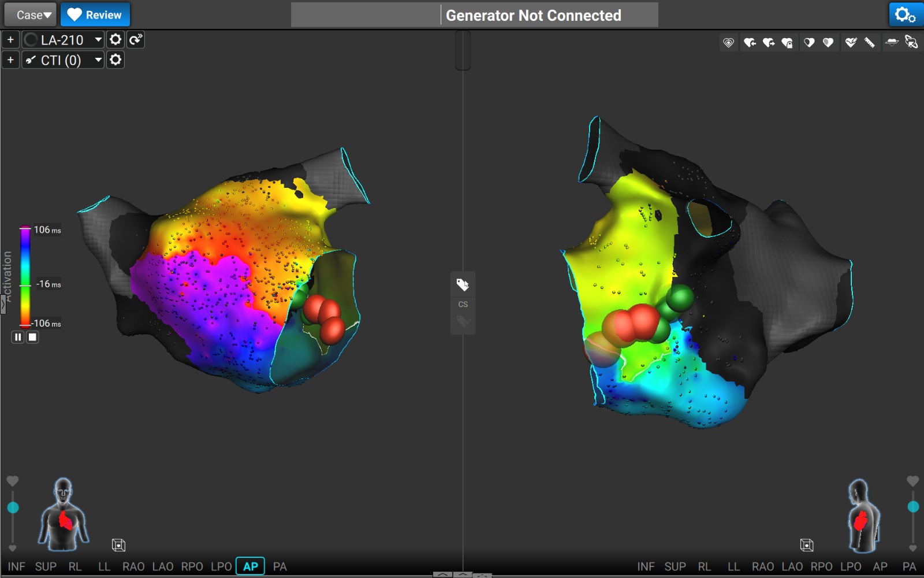Toggle the cutting plane icon
Screen dimensions: 924x578
click(x=892, y=42)
